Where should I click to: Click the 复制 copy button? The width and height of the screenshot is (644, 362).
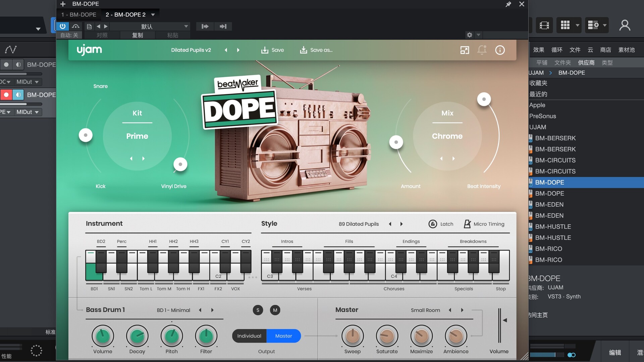tap(138, 35)
